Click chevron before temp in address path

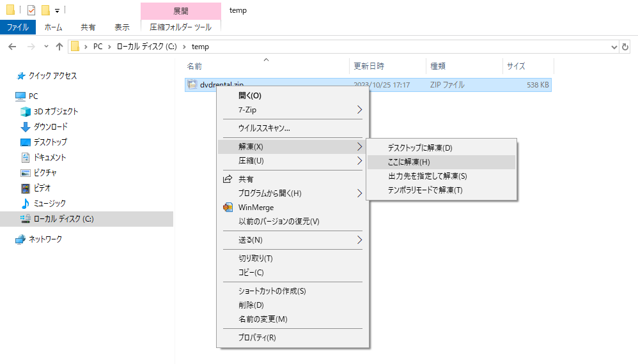[184, 47]
